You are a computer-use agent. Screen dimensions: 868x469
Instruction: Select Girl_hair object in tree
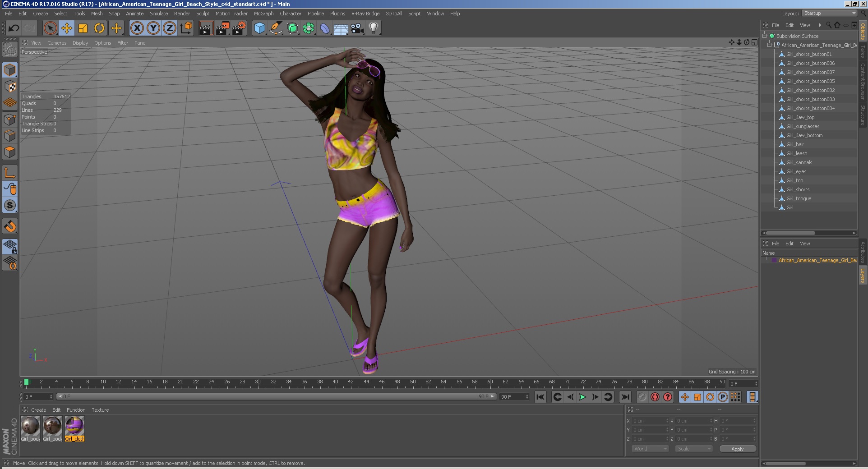point(795,144)
